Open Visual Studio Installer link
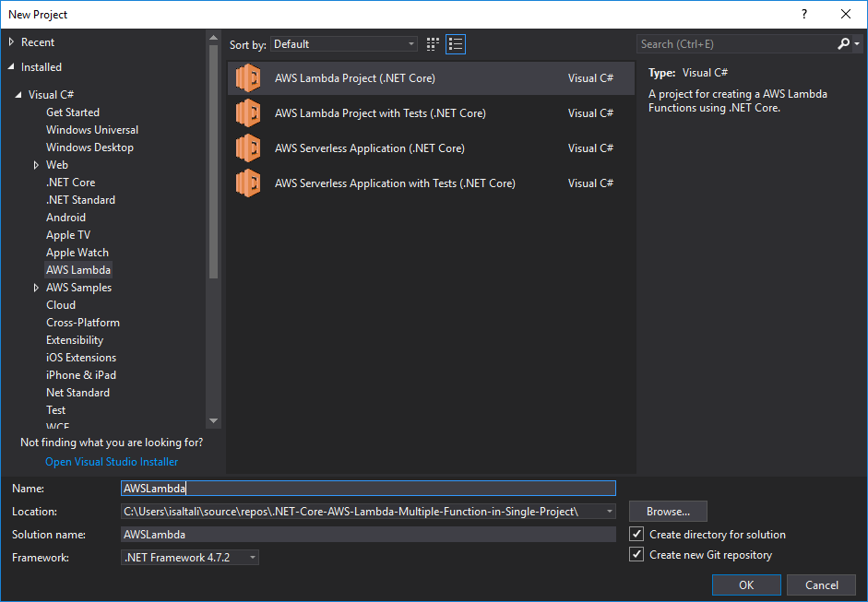 pos(111,461)
